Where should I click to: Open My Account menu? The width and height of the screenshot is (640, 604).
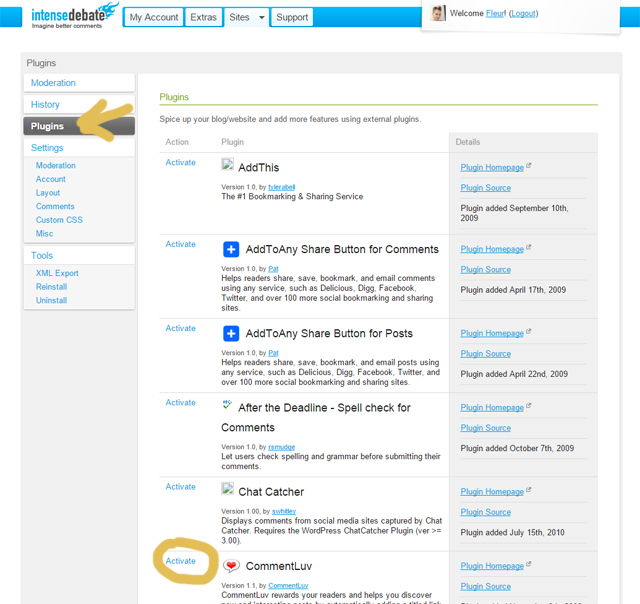pyautogui.click(x=153, y=18)
